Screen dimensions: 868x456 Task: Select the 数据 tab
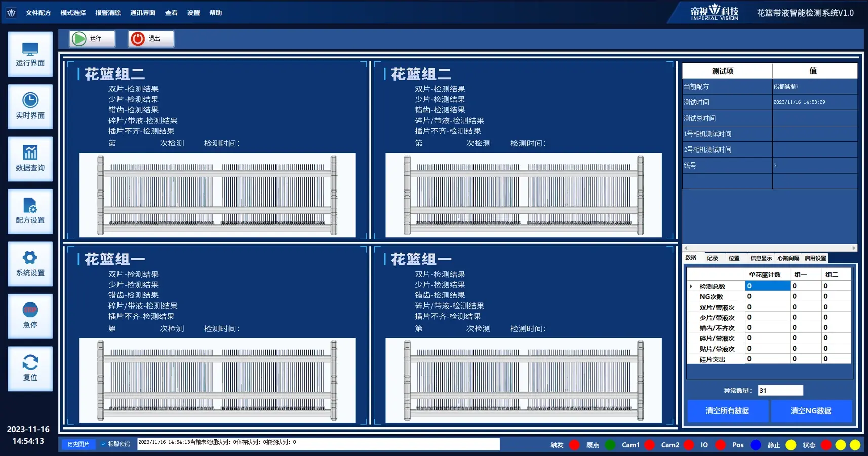pyautogui.click(x=691, y=258)
